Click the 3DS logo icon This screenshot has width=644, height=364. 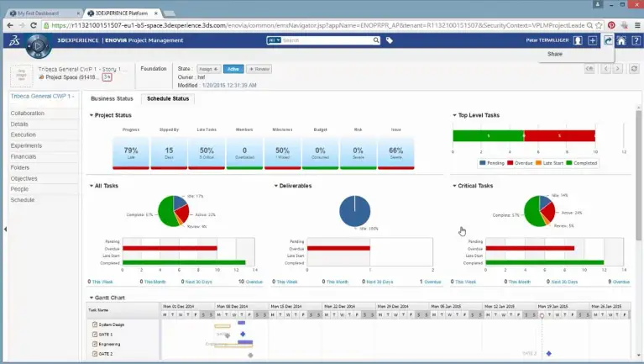pos(14,40)
